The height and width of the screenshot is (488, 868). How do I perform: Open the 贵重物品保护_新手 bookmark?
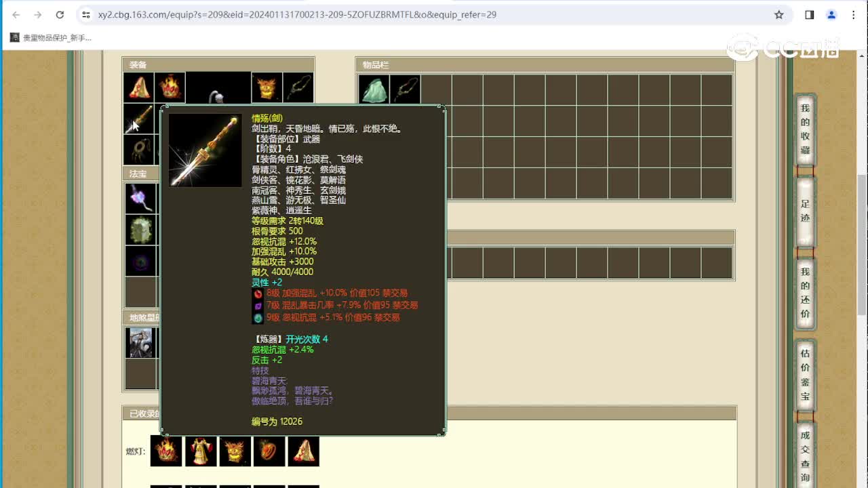click(x=51, y=38)
